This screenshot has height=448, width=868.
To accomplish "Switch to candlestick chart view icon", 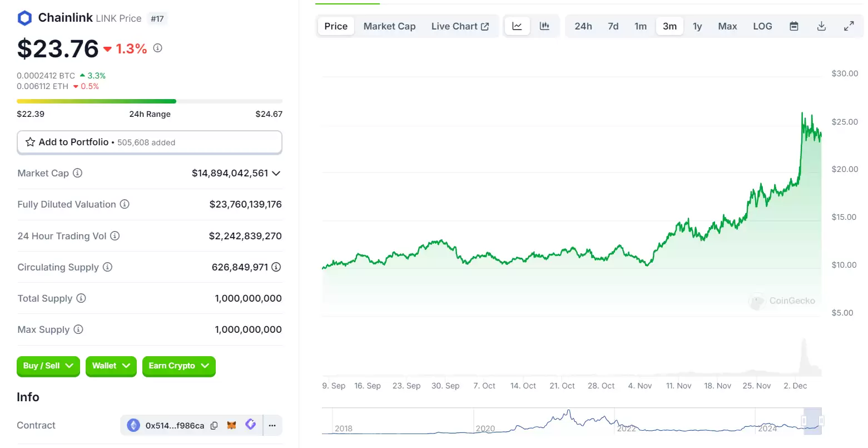I will pos(544,26).
